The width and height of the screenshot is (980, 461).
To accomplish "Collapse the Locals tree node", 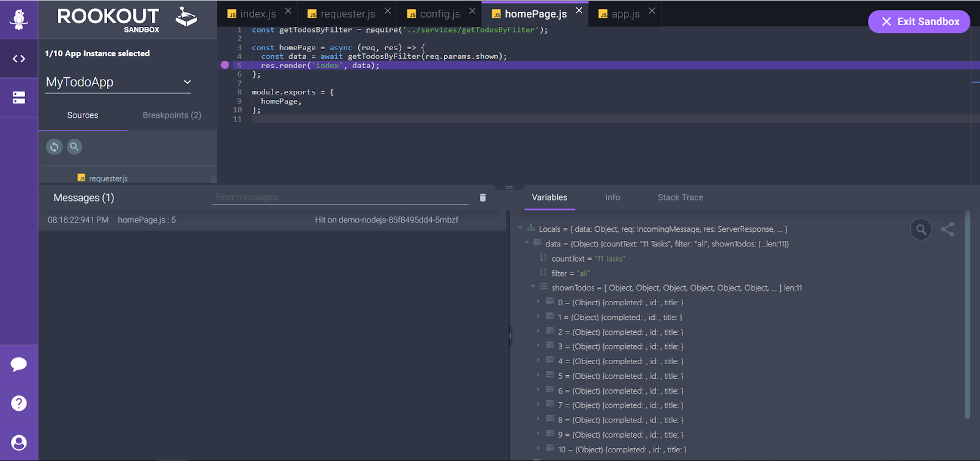I will [x=520, y=228].
